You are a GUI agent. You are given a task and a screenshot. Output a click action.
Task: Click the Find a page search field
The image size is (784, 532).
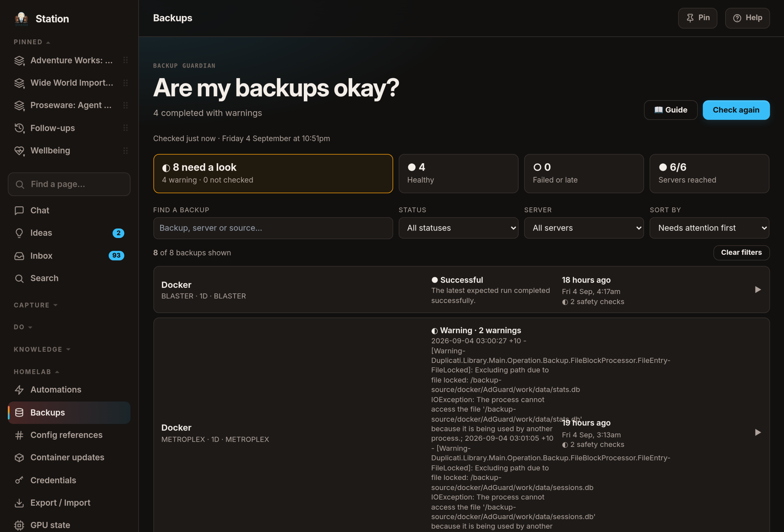pos(69,184)
